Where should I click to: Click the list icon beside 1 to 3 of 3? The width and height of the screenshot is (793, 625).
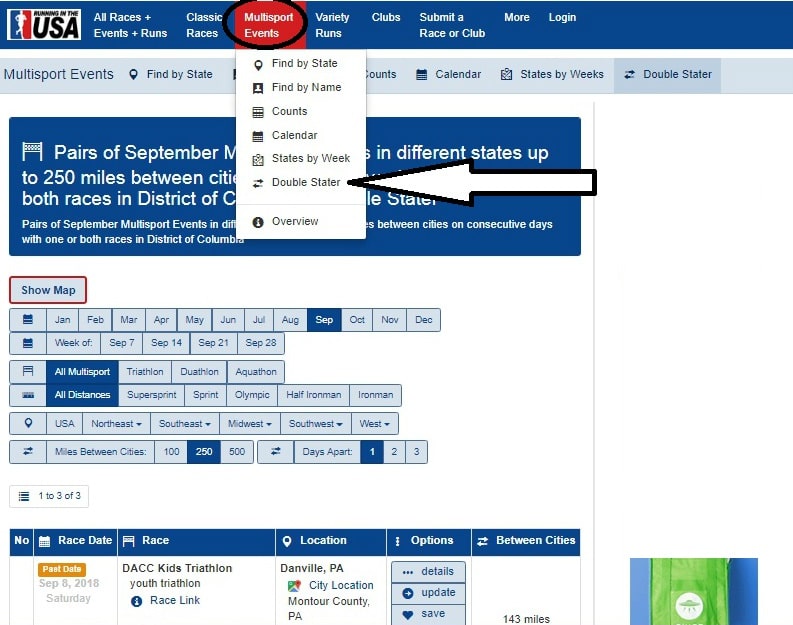click(x=25, y=496)
